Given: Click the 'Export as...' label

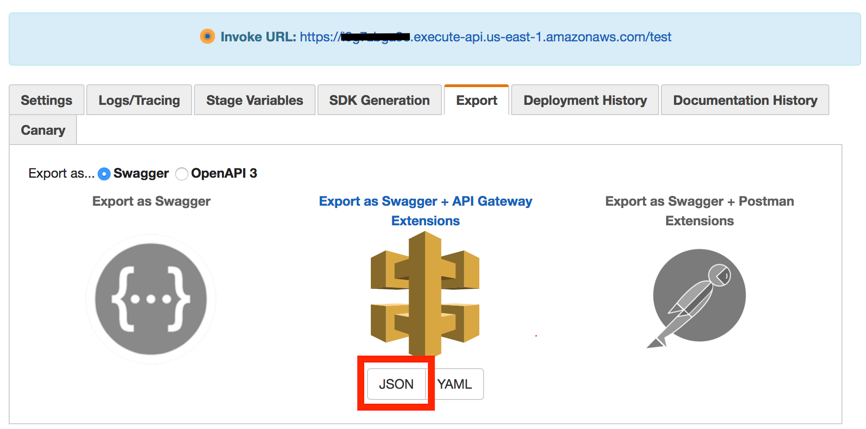Looking at the screenshot, I should coord(61,174).
